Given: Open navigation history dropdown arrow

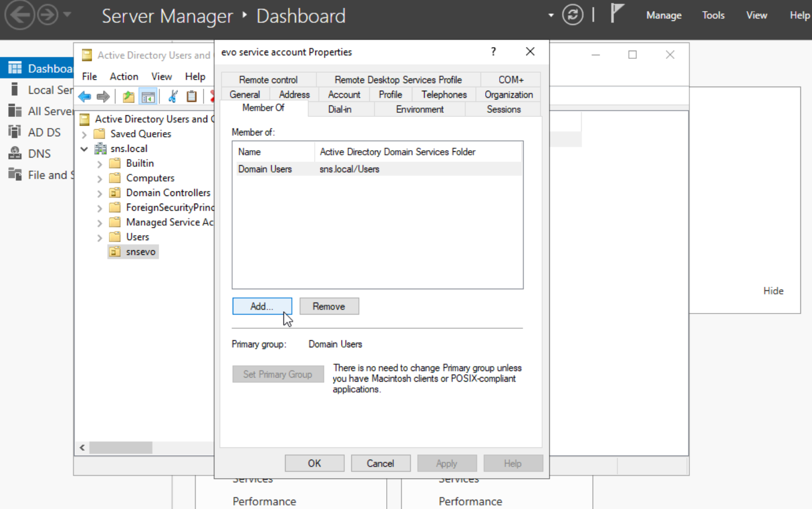Looking at the screenshot, I should tap(67, 15).
